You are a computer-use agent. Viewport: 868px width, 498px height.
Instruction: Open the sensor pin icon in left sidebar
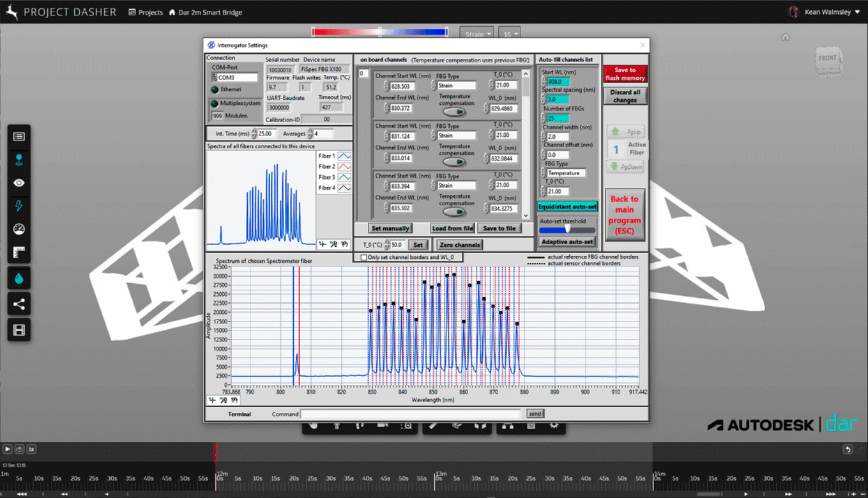point(19,160)
